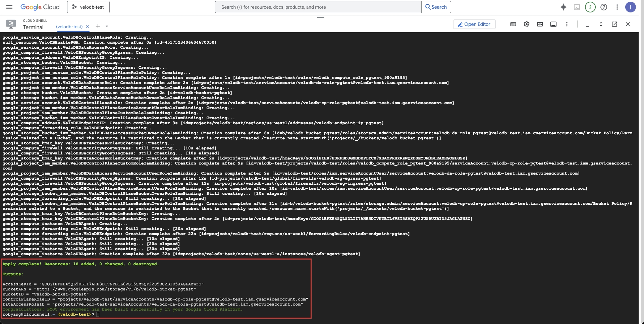
Task: Close the (velodb-test) terminal tab
Action: tap(88, 27)
